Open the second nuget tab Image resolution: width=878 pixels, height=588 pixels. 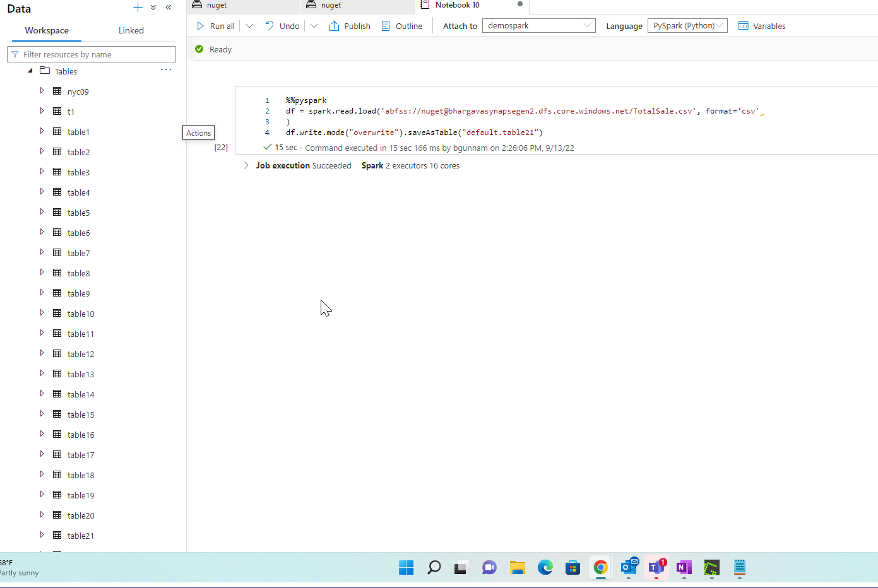point(358,6)
